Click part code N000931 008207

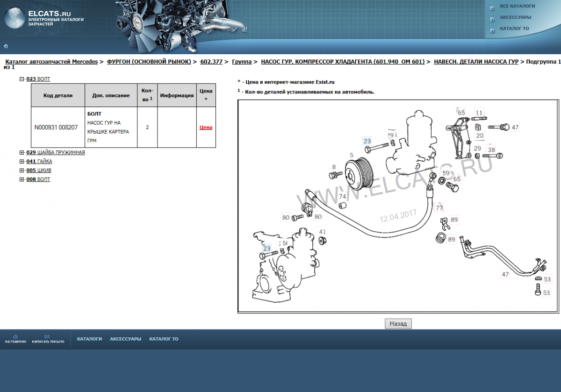[x=56, y=127]
